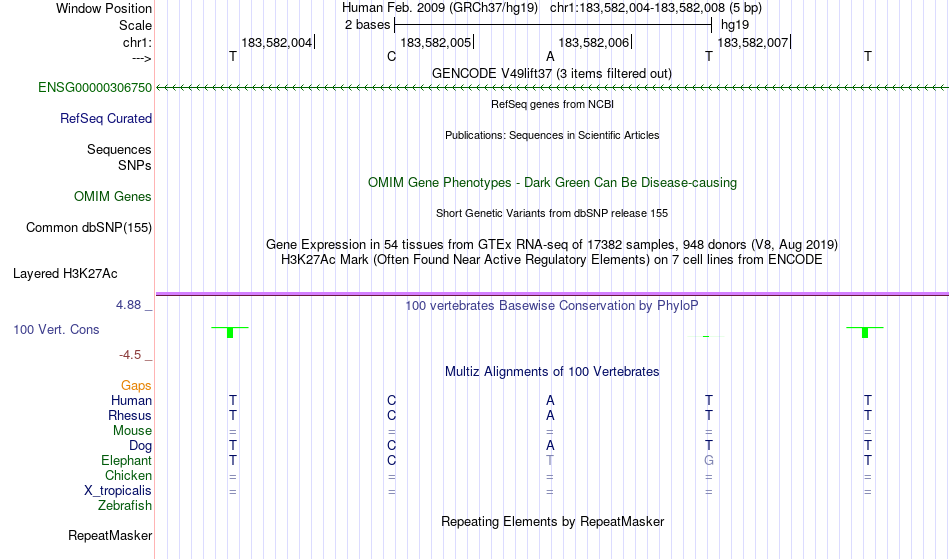Click the 100 Vert. Cons track label
The height and width of the screenshot is (559, 950).
pyautogui.click(x=56, y=329)
